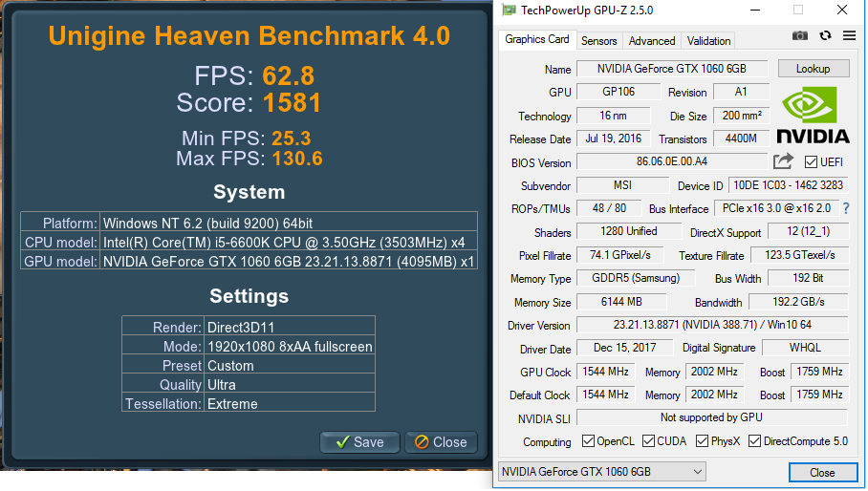The height and width of the screenshot is (491, 868).
Task: Open the Advanced tab
Action: [652, 41]
